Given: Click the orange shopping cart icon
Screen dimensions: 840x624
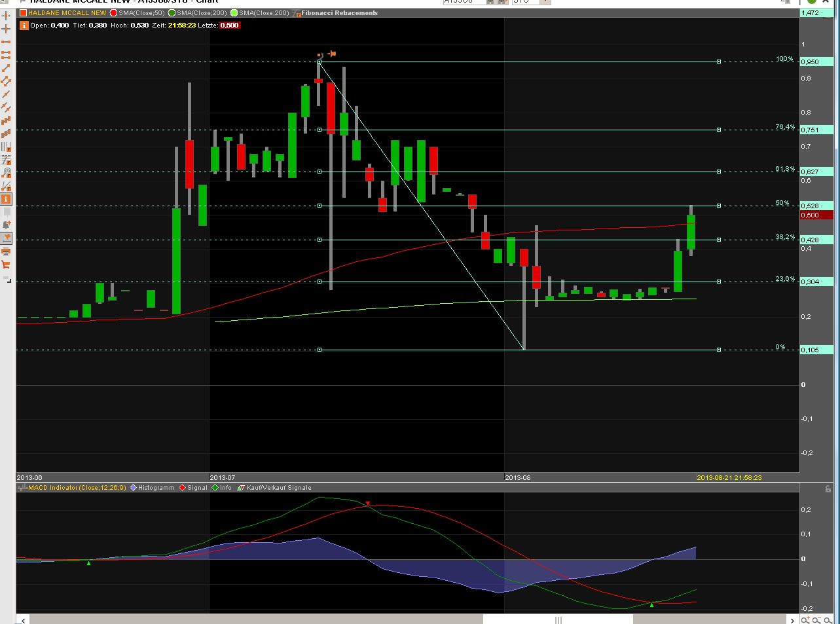Looking at the screenshot, I should [6, 265].
